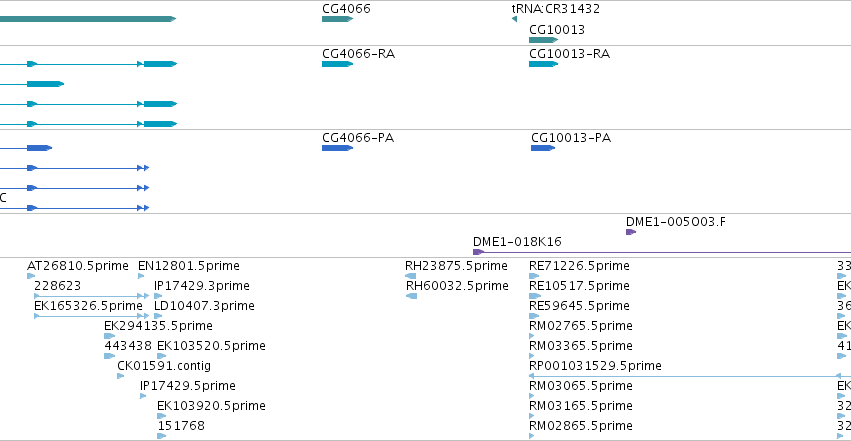Screen dimensions: 851x441
Task: Click the RH60032.5prime EST arrow
Action: point(411,296)
